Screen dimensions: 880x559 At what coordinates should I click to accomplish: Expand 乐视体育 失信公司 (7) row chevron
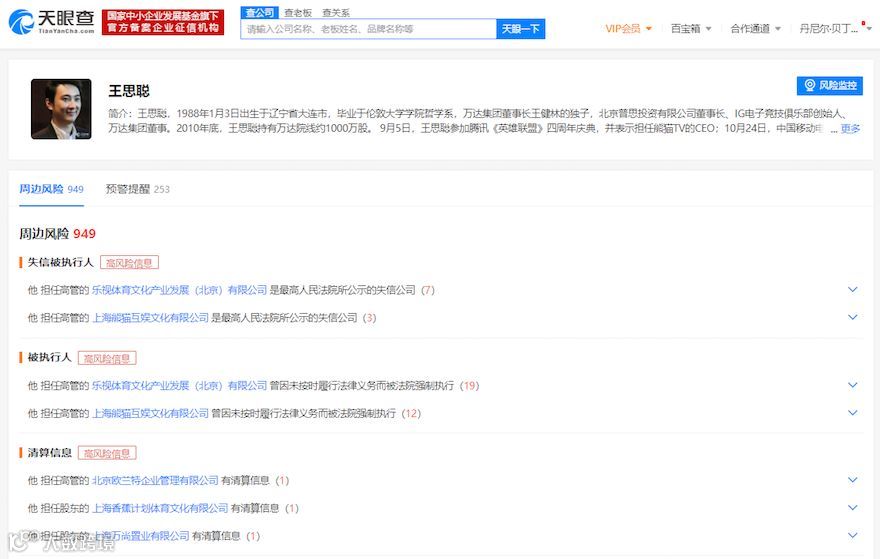coord(852,290)
